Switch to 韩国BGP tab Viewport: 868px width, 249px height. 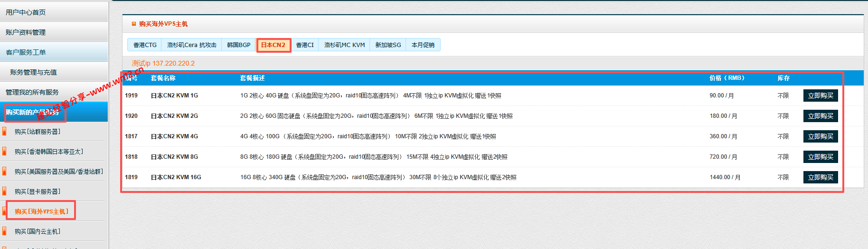point(239,45)
